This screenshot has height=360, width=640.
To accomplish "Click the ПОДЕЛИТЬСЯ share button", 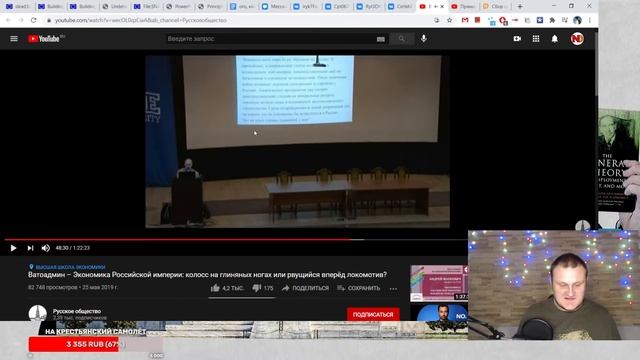I will coord(305,288).
